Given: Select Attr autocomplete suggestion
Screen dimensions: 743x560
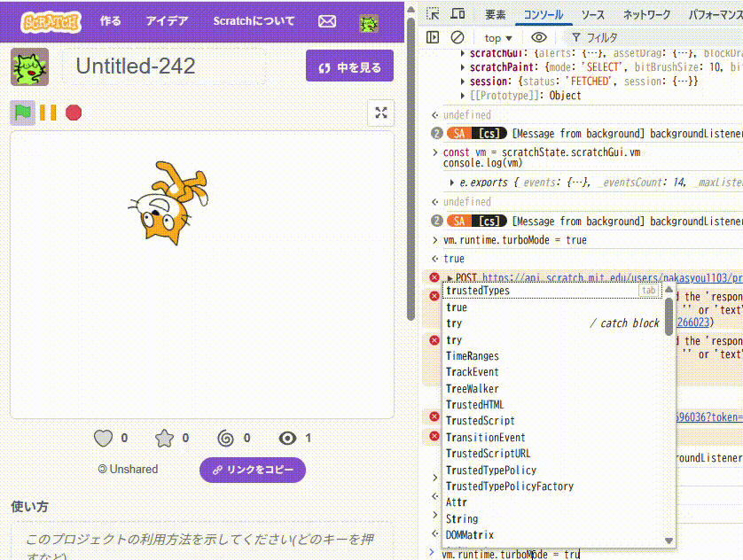Looking at the screenshot, I should (552, 502).
